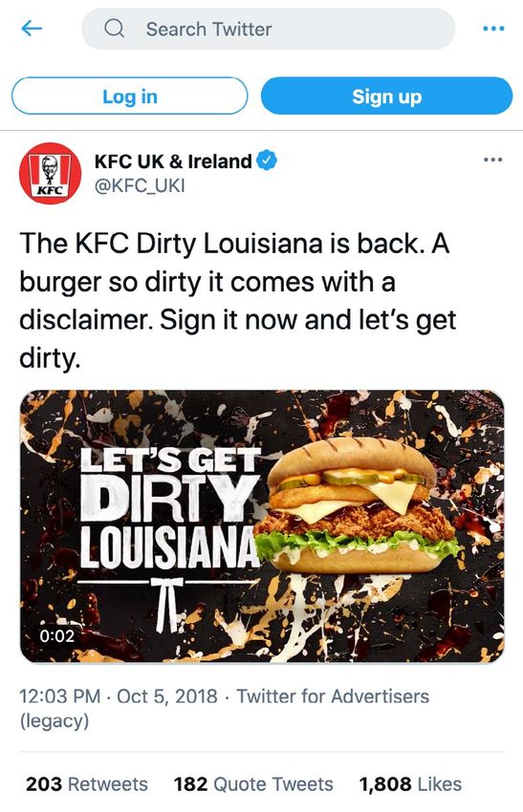Open the top-right three-dot menu

click(493, 29)
